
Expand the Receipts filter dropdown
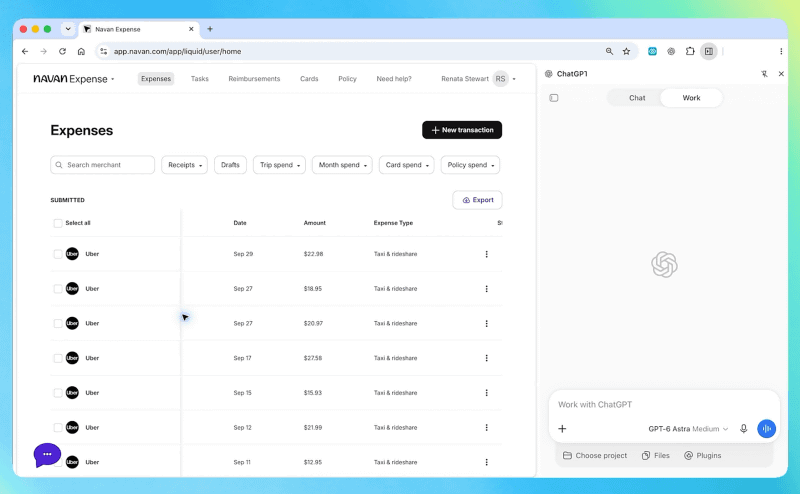coord(184,165)
